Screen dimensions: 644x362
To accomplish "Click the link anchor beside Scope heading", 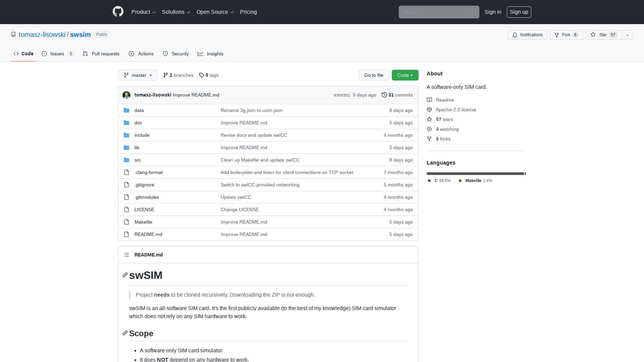I will [125, 333].
